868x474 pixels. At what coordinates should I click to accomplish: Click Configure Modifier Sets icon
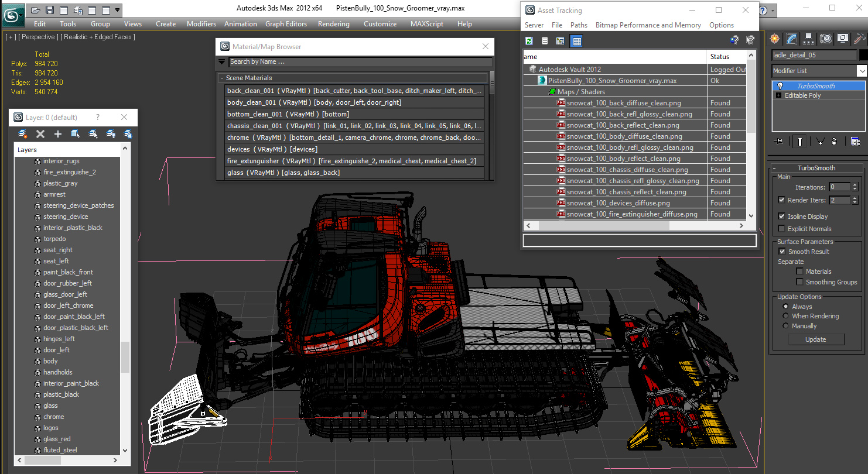(x=855, y=141)
